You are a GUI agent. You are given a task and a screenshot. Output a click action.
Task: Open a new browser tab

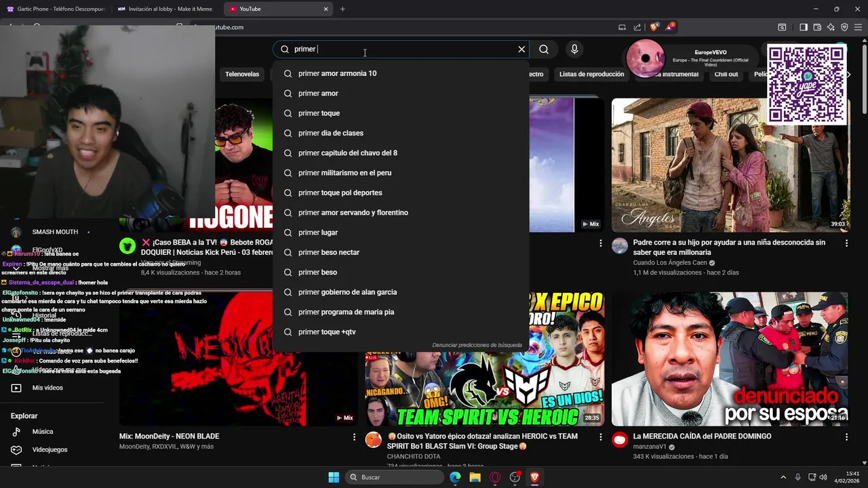click(342, 9)
